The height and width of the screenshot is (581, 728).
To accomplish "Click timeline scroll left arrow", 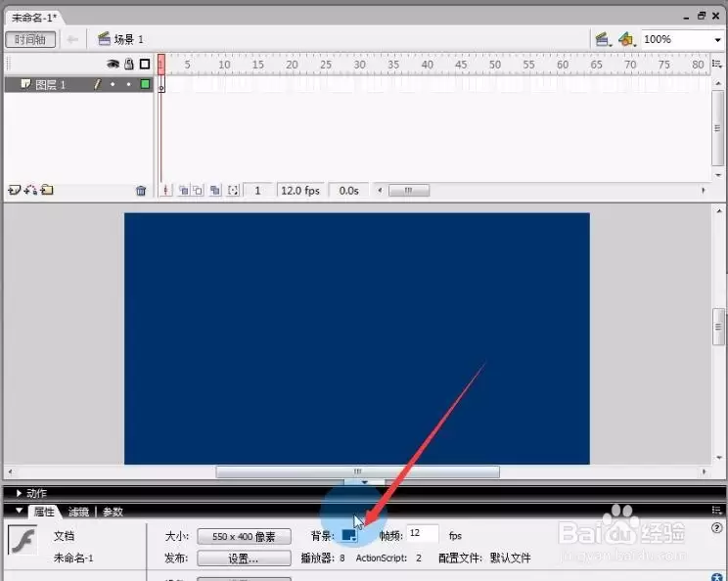I will pyautogui.click(x=380, y=191).
